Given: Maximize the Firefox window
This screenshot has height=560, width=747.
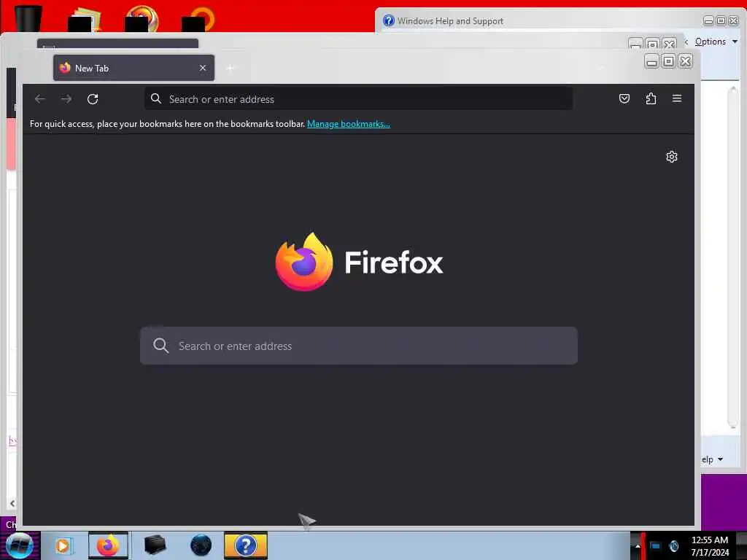Looking at the screenshot, I should pos(668,61).
